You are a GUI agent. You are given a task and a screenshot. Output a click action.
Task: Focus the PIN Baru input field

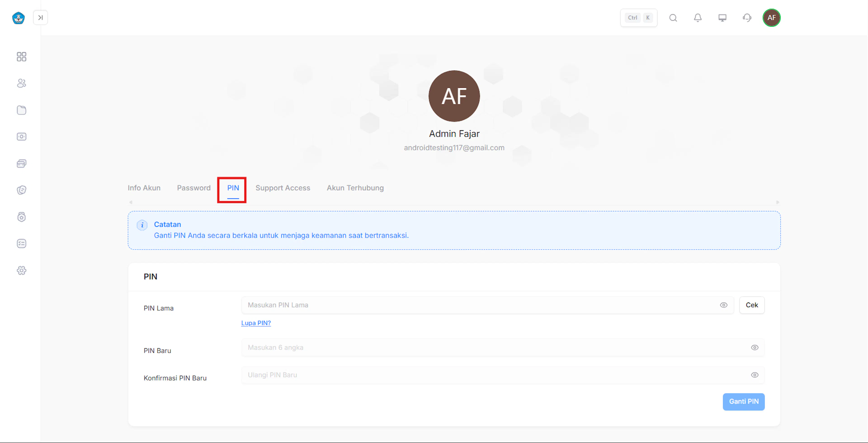(x=503, y=348)
